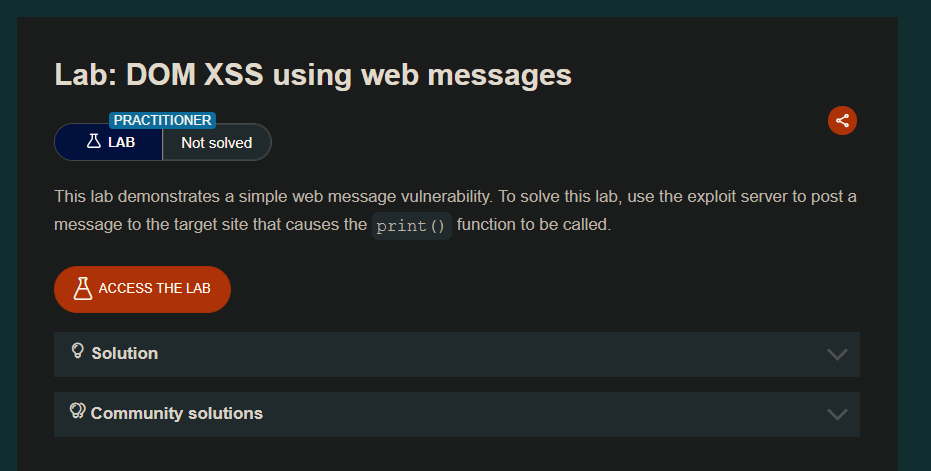
Task: Click the PRACTITIONER difficulty badge
Action: 162,120
